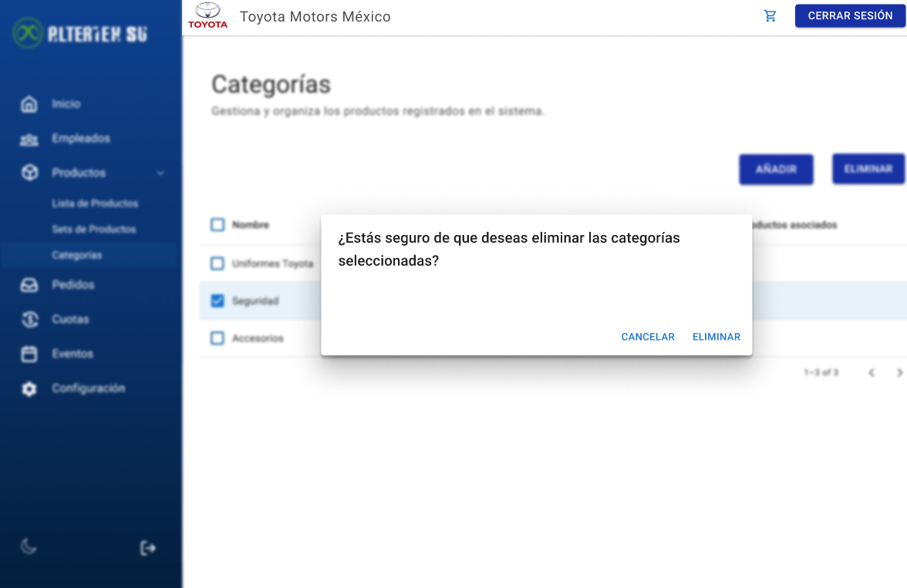
Task: Click the Cuotas coin icon
Action: click(29, 319)
